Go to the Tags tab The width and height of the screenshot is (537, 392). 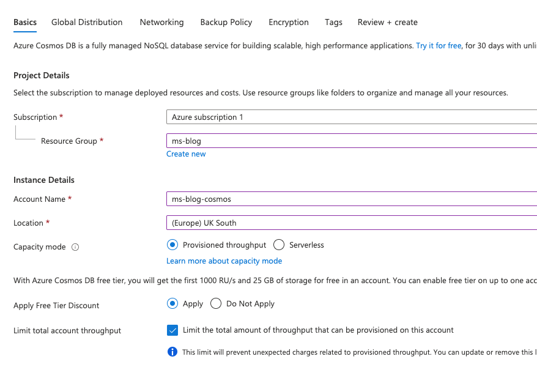tap(333, 22)
